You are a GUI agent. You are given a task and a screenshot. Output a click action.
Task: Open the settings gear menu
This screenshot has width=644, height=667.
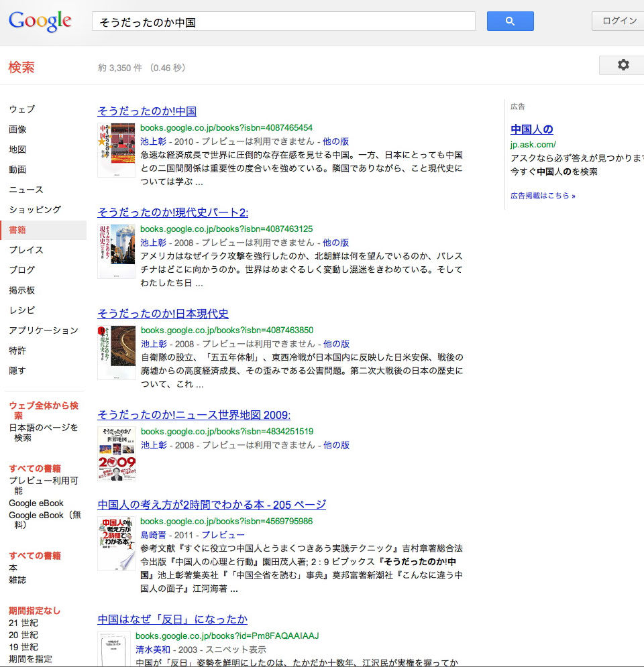click(x=623, y=65)
